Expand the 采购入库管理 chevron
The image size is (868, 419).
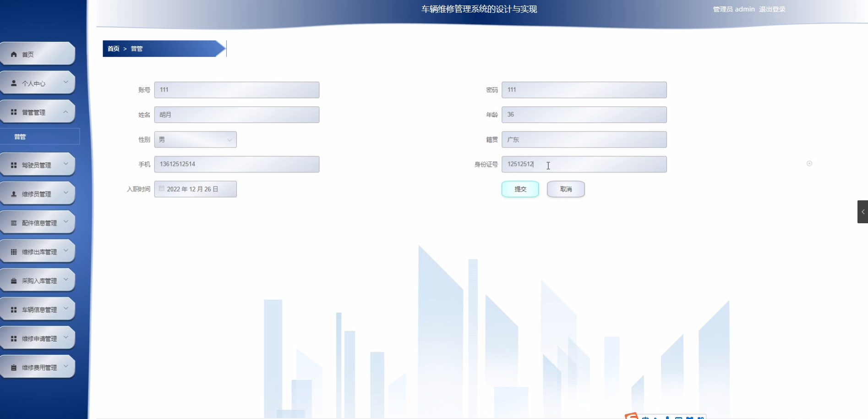66,279
